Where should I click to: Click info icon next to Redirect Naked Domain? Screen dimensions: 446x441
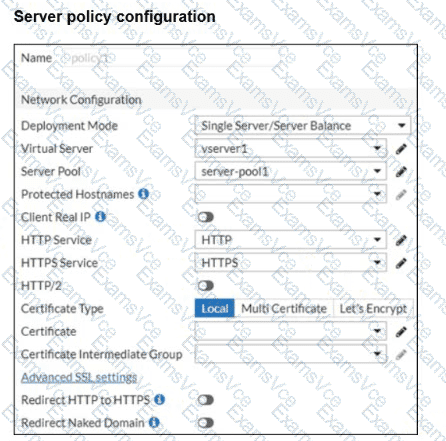point(154,422)
